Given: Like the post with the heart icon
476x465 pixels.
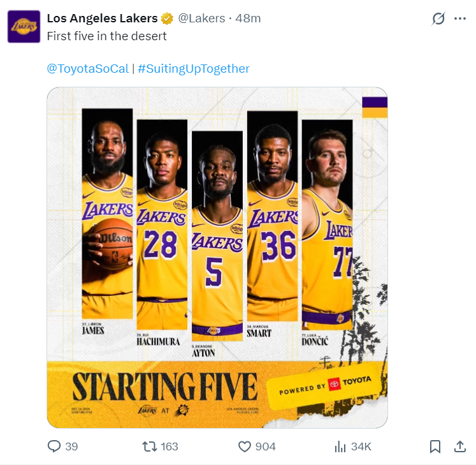Looking at the screenshot, I should coord(245,447).
